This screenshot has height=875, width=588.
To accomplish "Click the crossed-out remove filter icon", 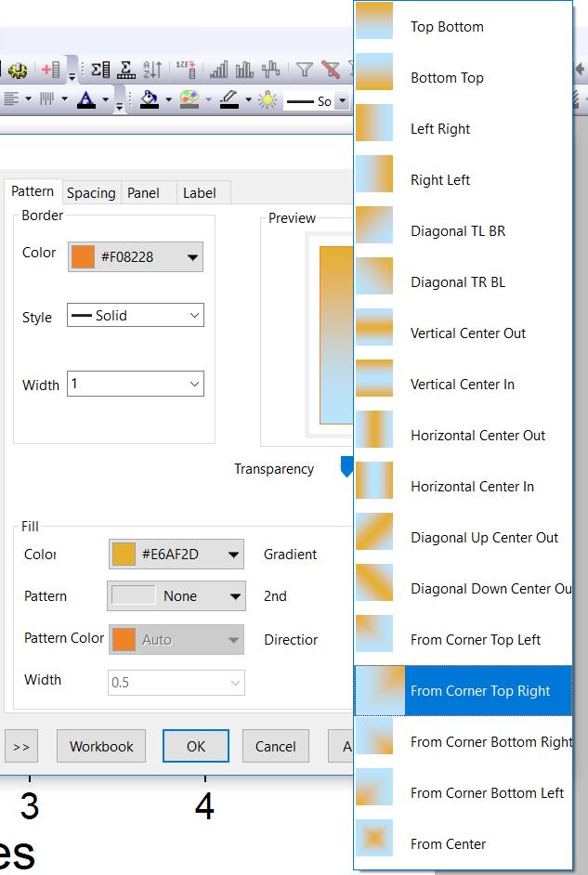I will pos(330,70).
